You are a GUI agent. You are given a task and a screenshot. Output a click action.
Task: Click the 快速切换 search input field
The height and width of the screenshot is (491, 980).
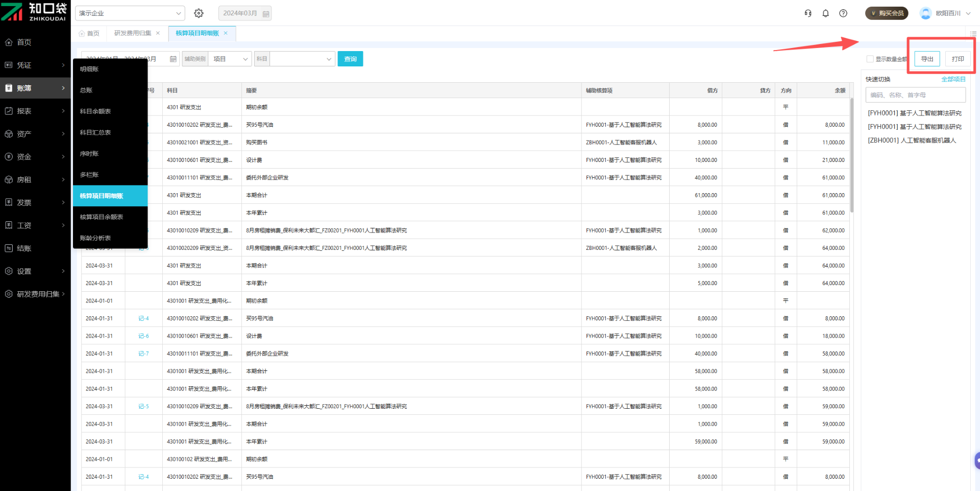point(915,95)
